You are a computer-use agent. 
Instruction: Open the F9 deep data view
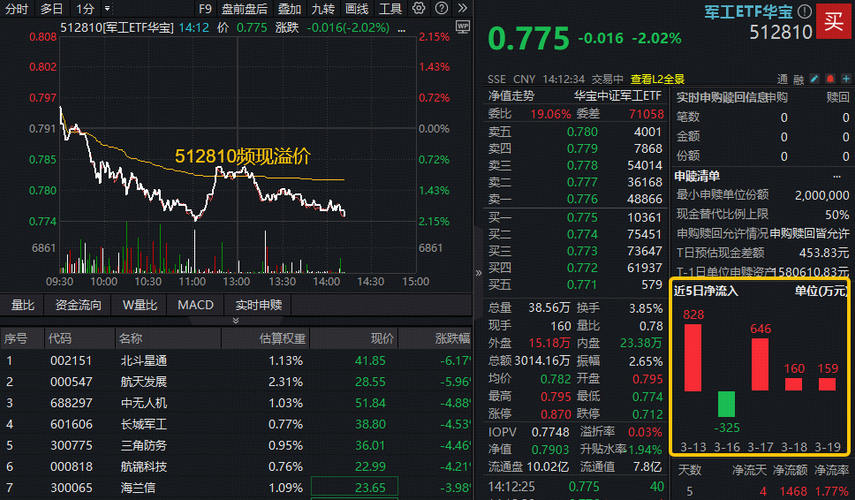coord(205,9)
